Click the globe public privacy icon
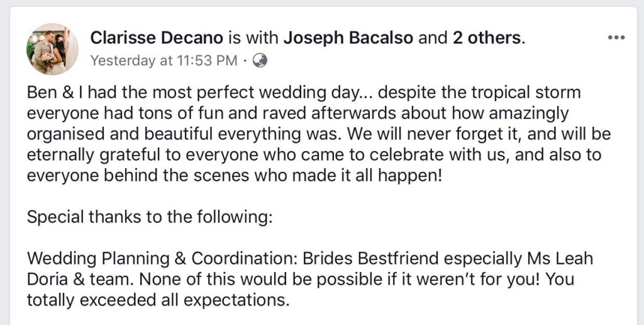 260,60
